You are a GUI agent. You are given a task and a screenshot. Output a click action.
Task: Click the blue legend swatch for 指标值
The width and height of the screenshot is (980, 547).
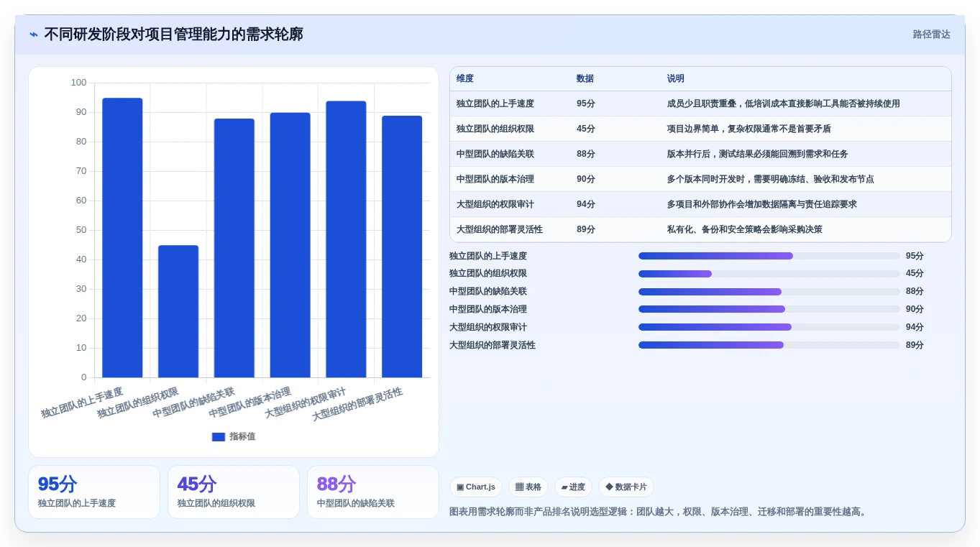(219, 437)
